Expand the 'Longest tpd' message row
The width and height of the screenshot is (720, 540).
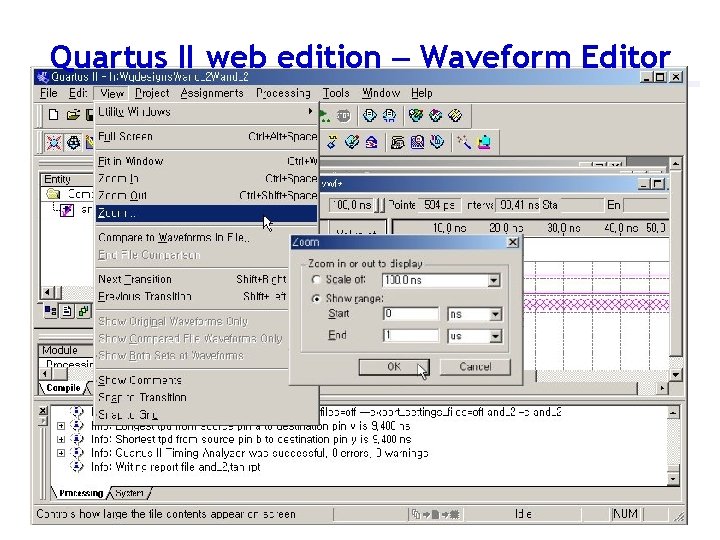pyautogui.click(x=61, y=426)
